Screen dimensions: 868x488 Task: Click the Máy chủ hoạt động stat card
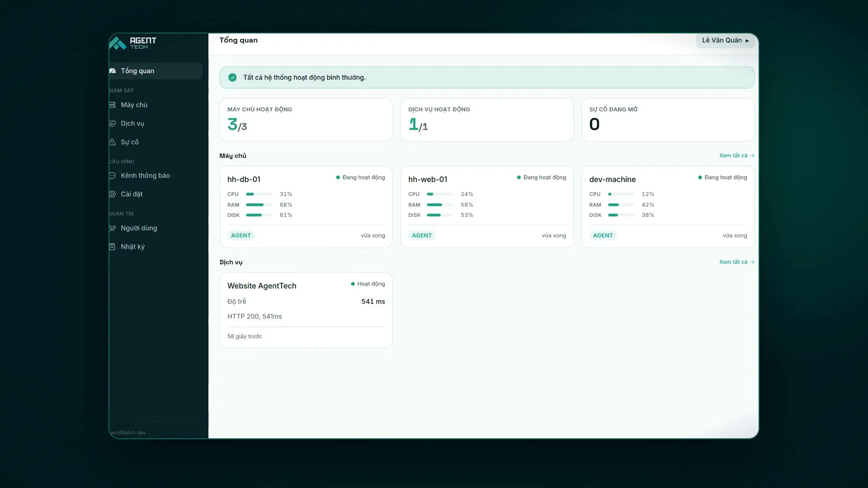[x=306, y=120]
